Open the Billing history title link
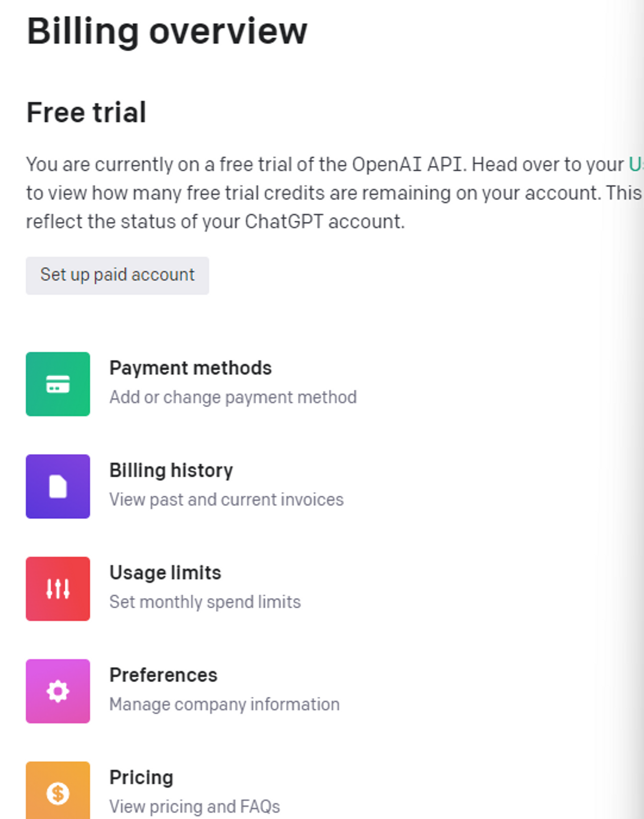The width and height of the screenshot is (644, 819). click(x=171, y=471)
